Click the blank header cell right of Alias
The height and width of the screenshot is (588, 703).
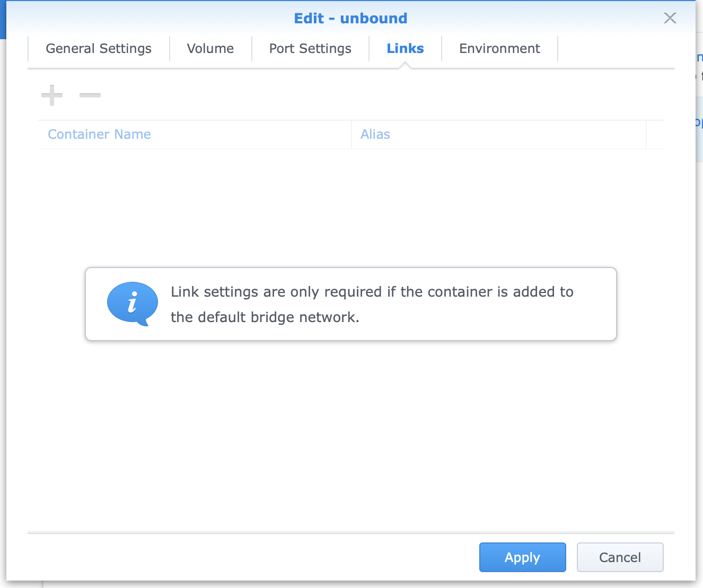(x=655, y=135)
